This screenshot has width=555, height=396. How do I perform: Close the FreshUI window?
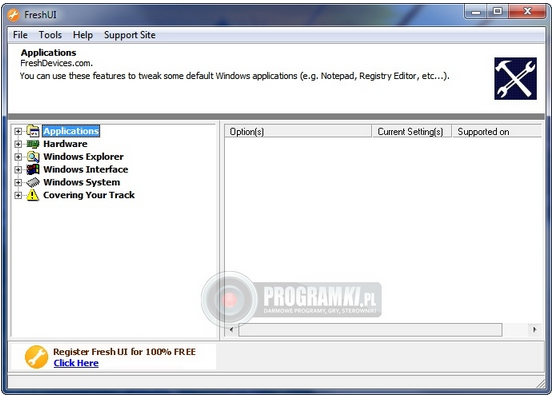pos(527,12)
